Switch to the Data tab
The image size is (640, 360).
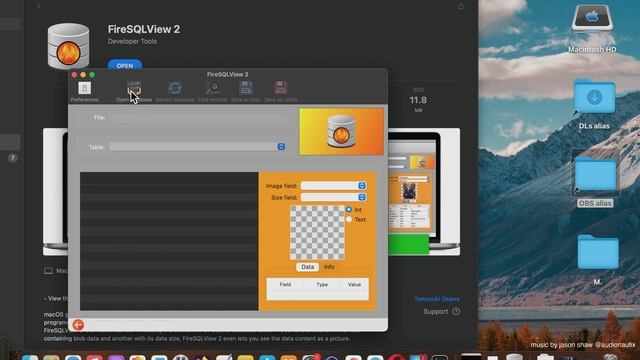pyautogui.click(x=307, y=267)
